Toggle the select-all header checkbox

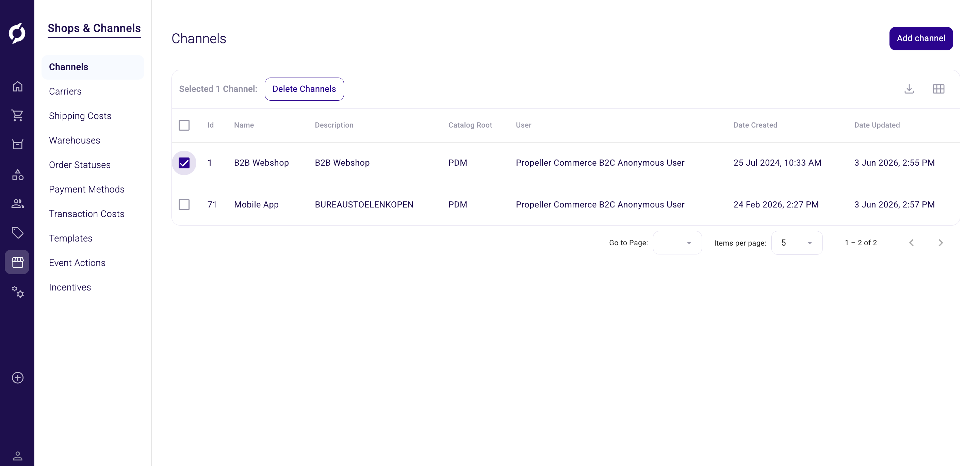(184, 125)
